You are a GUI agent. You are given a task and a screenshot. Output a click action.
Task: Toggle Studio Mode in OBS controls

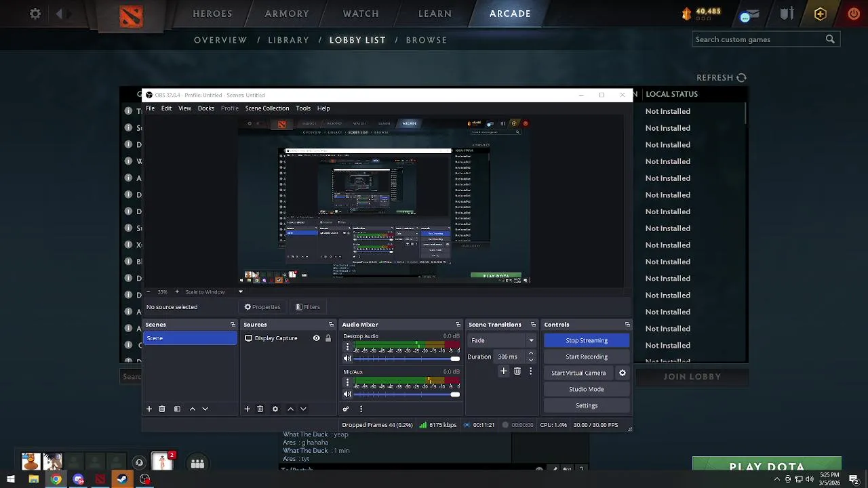pos(587,389)
